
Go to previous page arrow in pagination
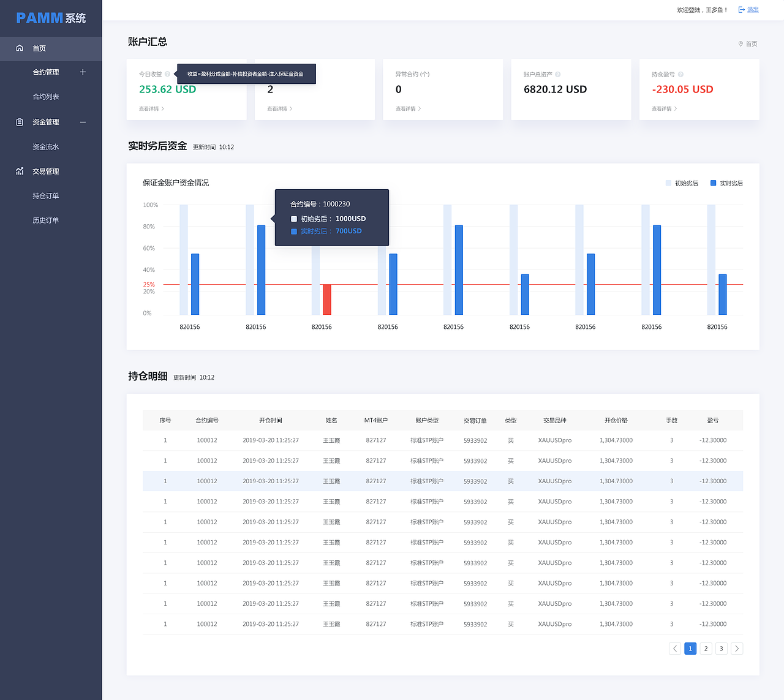click(x=675, y=649)
